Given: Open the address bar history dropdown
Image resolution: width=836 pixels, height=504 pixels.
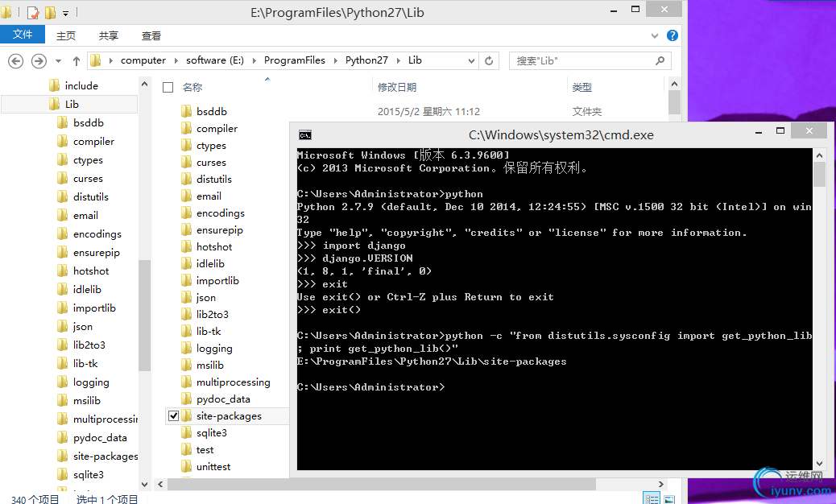Looking at the screenshot, I should (x=471, y=60).
